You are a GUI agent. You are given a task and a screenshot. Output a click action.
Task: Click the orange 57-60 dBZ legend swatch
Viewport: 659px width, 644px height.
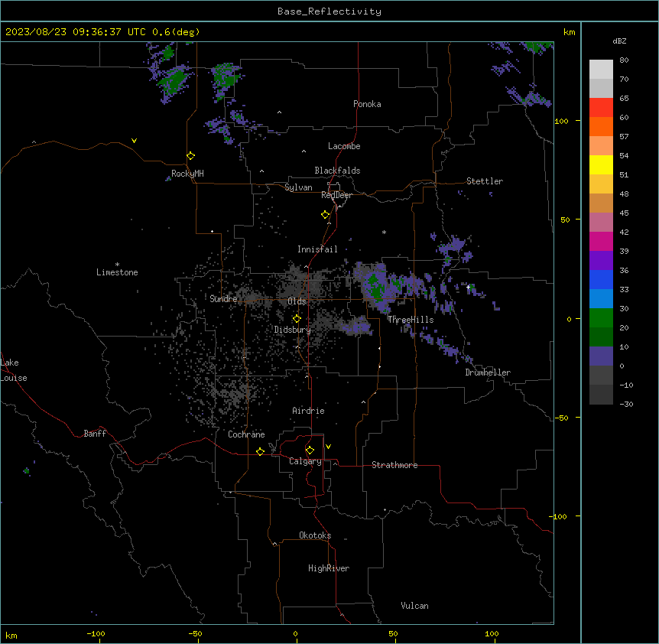pyautogui.click(x=601, y=126)
